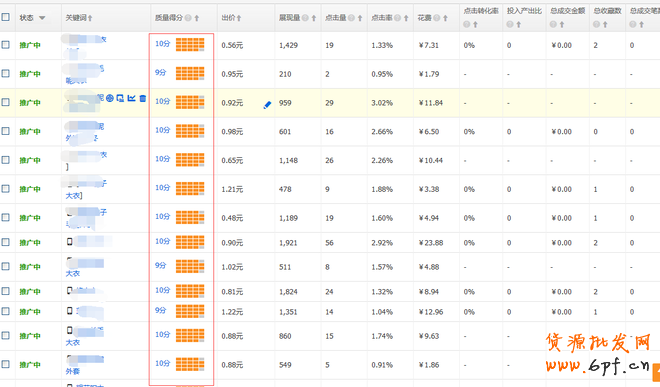
Task: Tick the checkbox of the 1.21元 bid row
Action: coord(5,189)
